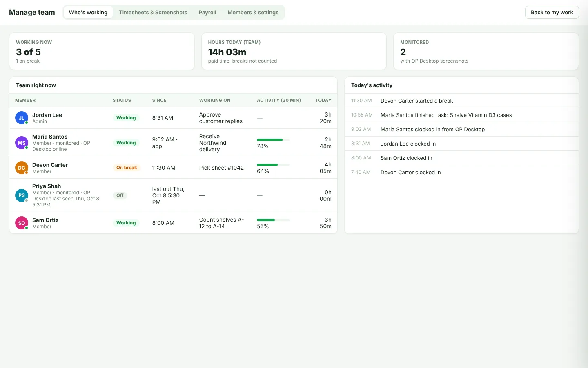Click Maria Santos's 78% activity bar
The width and height of the screenshot is (588, 368).
click(x=273, y=140)
